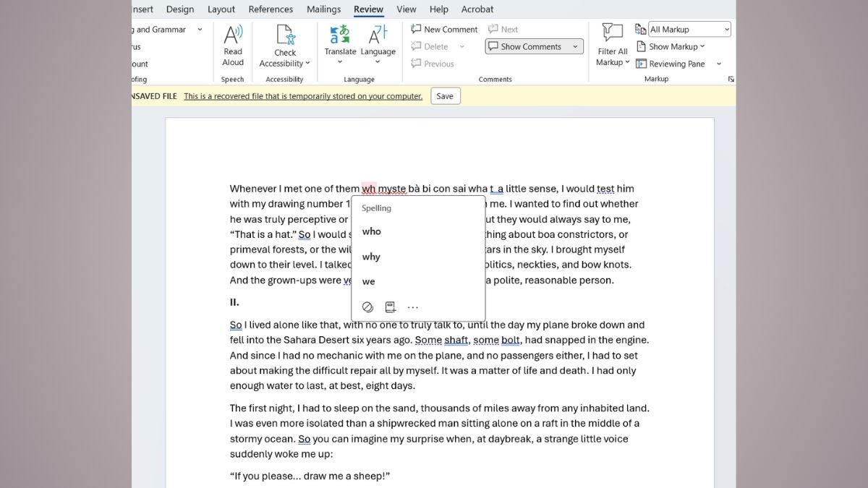Image resolution: width=868 pixels, height=488 pixels.
Task: Expand the Show Comments dropdown arrow
Action: [x=576, y=46]
